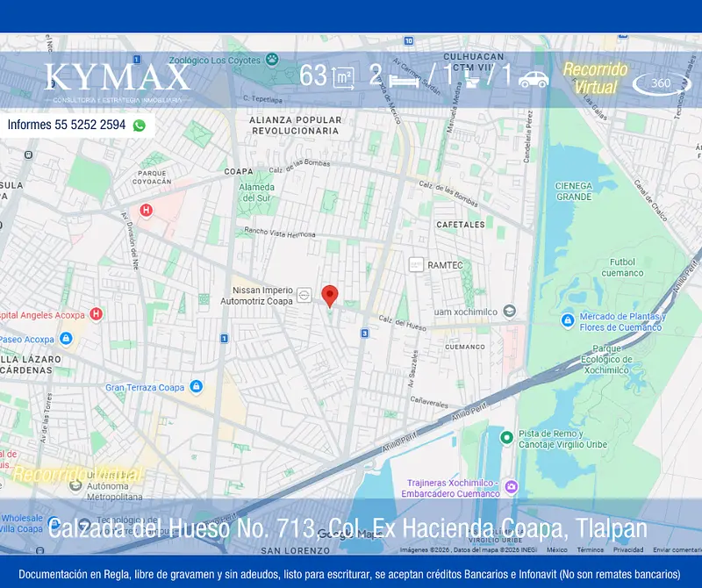Select the Nissan Imperio Automotriz dealer icon
Image resolution: width=702 pixels, height=588 pixels.
[x=304, y=295]
